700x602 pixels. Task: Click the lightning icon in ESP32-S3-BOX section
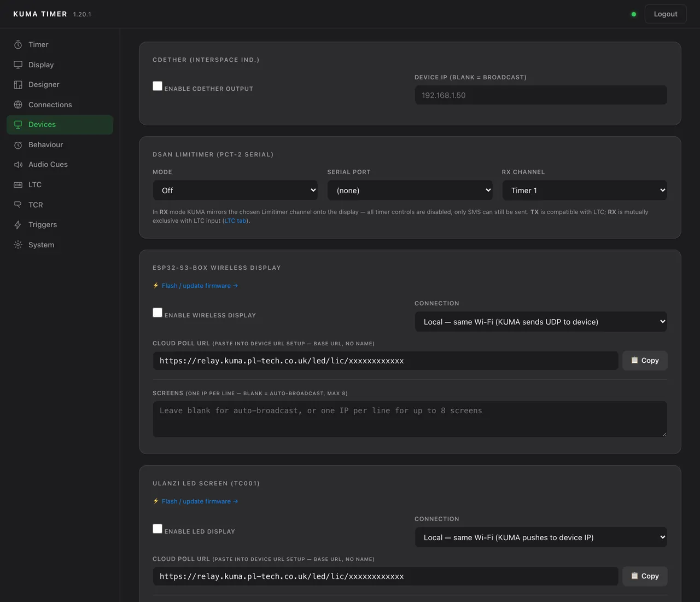click(x=156, y=286)
